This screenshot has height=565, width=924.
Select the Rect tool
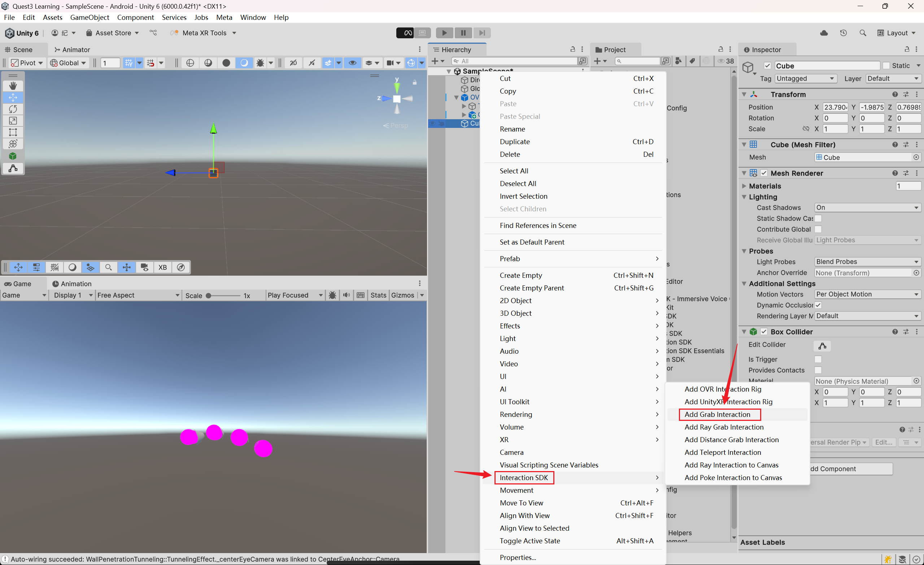click(x=13, y=132)
